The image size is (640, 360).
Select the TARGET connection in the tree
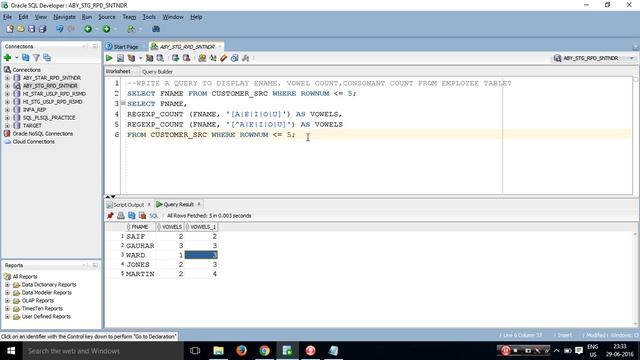[x=32, y=125]
